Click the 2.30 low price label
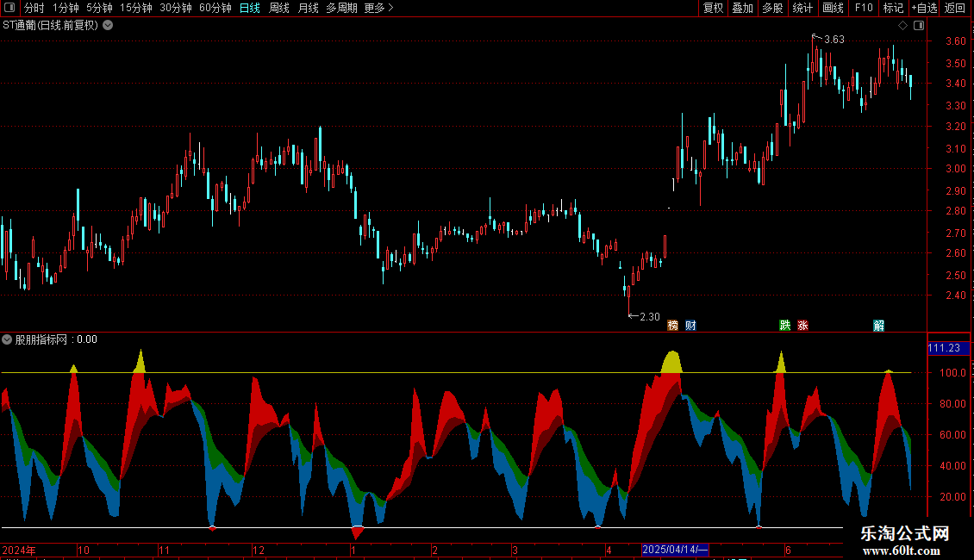This screenshot has width=974, height=560. tap(650, 317)
